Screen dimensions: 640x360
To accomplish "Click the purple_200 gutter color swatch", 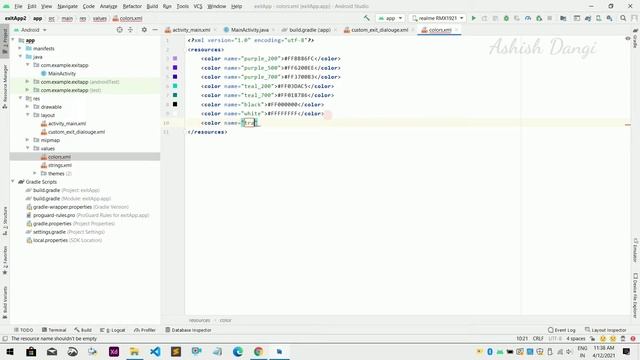I will pos(175,58).
